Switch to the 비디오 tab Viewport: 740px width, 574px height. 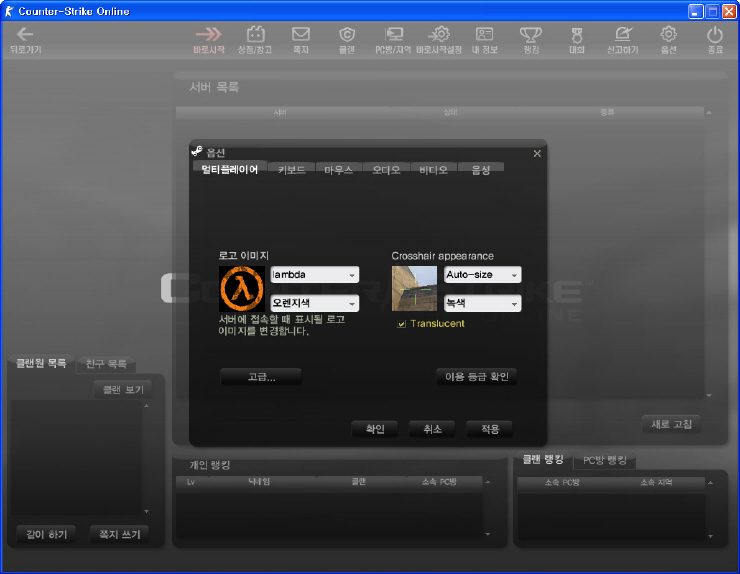click(434, 170)
